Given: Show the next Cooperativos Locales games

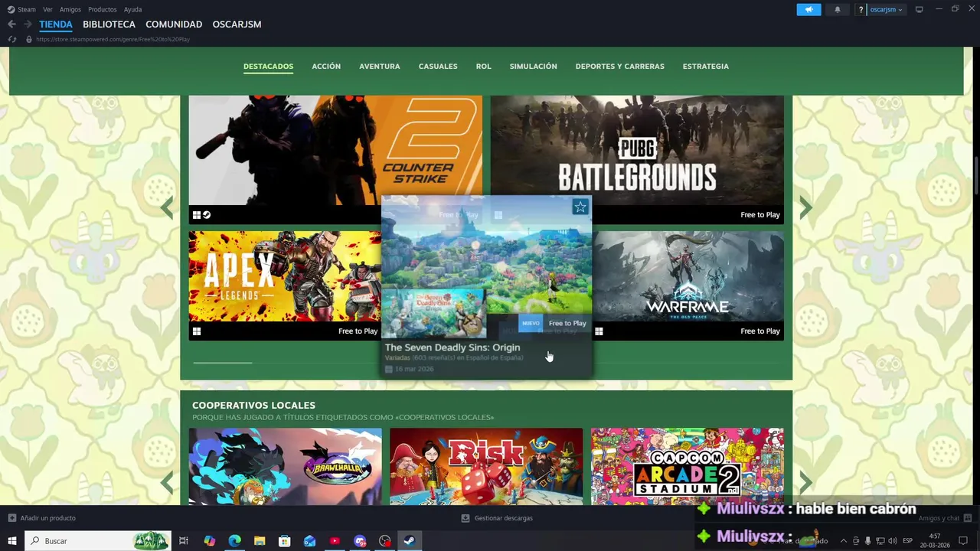Looking at the screenshot, I should (805, 482).
